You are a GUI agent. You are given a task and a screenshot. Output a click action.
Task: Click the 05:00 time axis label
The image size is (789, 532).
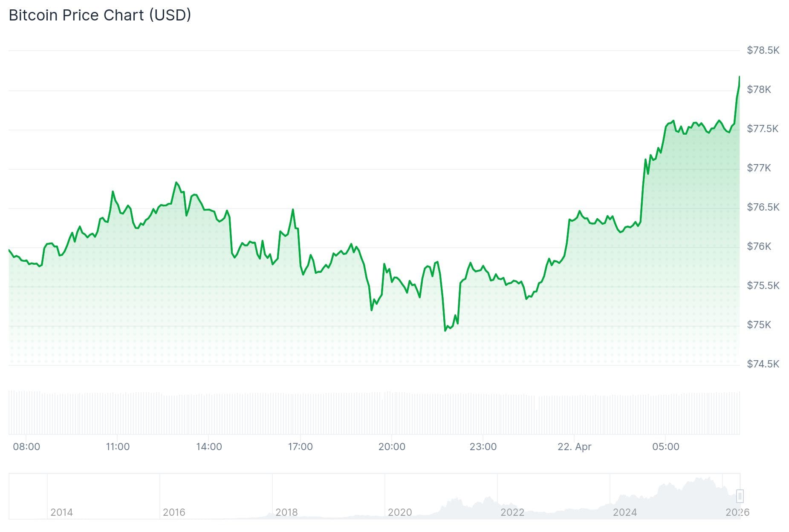tap(666, 447)
